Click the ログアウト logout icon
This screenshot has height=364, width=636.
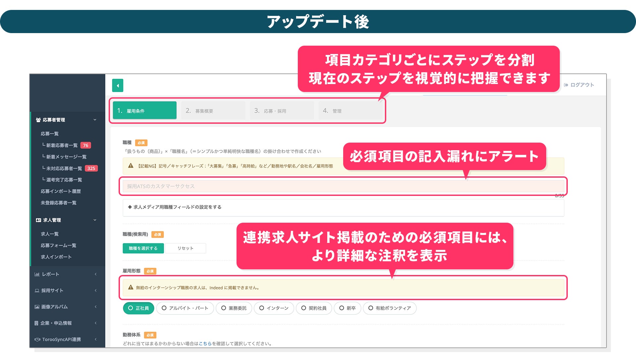click(566, 85)
